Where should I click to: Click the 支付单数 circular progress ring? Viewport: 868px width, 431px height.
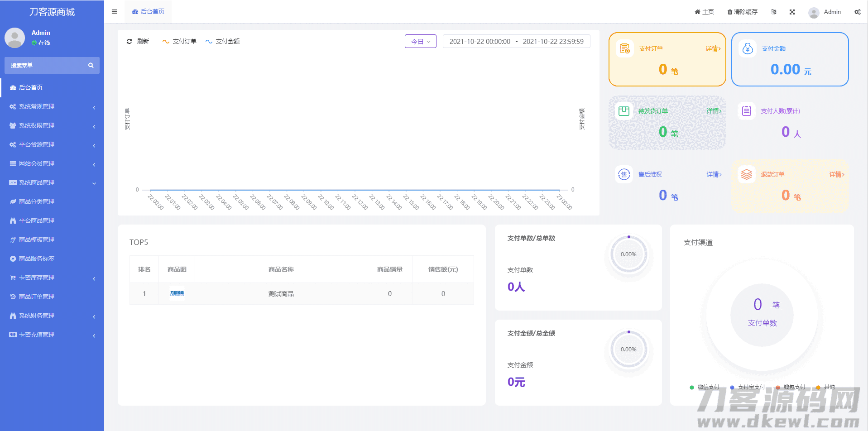(628, 254)
